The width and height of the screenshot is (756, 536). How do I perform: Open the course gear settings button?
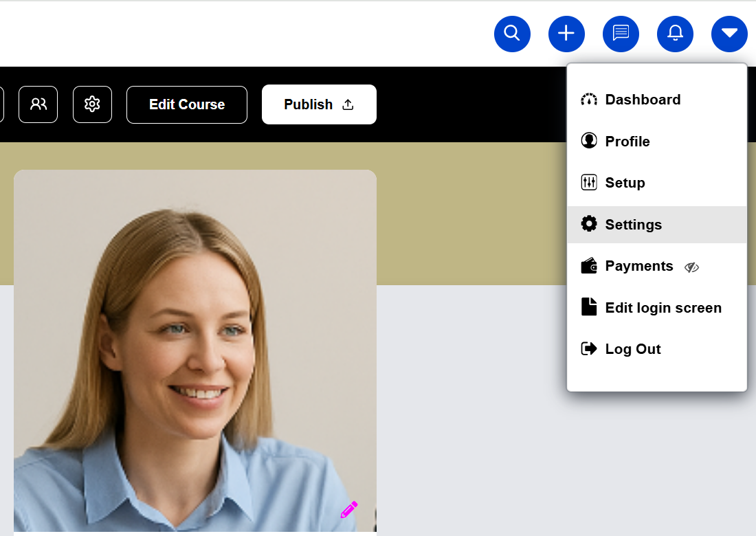click(92, 104)
